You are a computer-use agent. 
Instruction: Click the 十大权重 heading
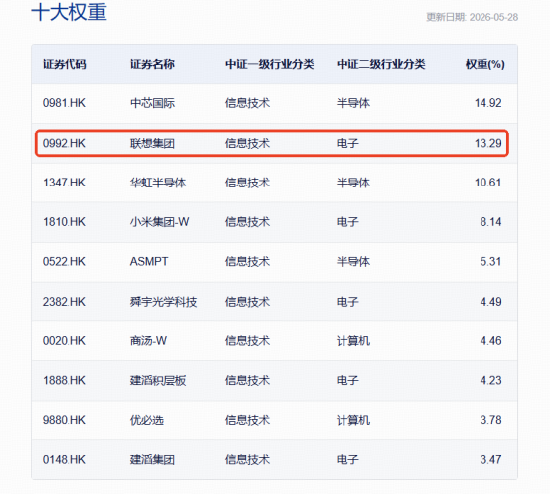pos(69,12)
